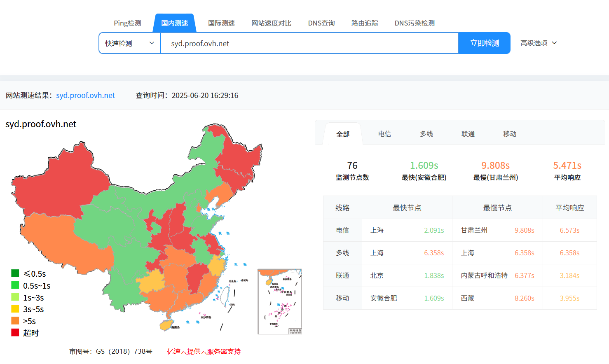609x364 pixels.
Task: Click Tibet region on the map
Action: [x=66, y=243]
